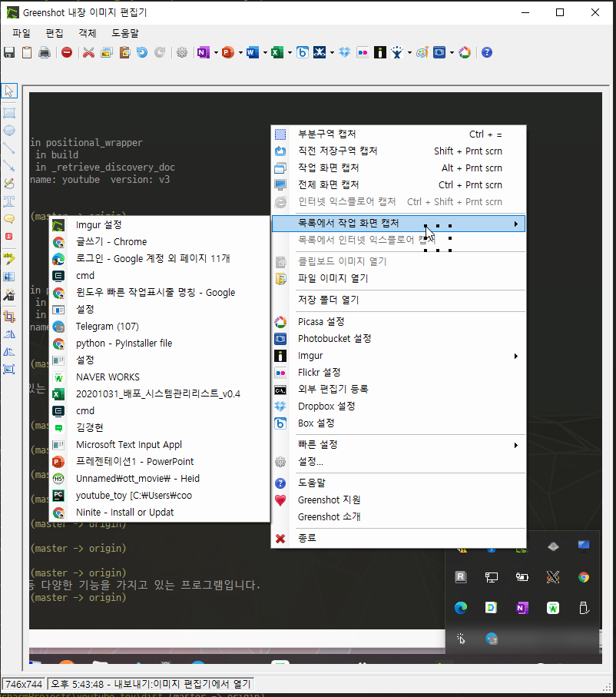Screen dimensions: 616x697
Task: Select the cursor selection tool
Action: click(9, 91)
